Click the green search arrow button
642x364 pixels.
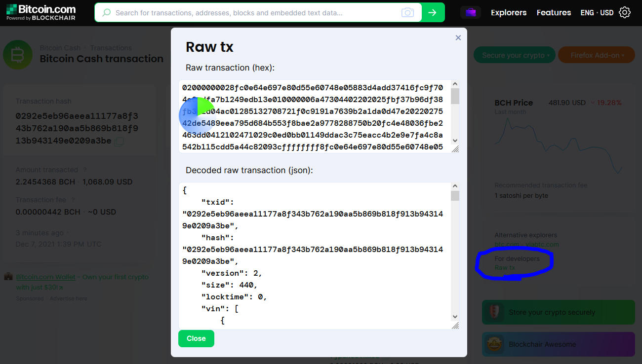(x=433, y=12)
